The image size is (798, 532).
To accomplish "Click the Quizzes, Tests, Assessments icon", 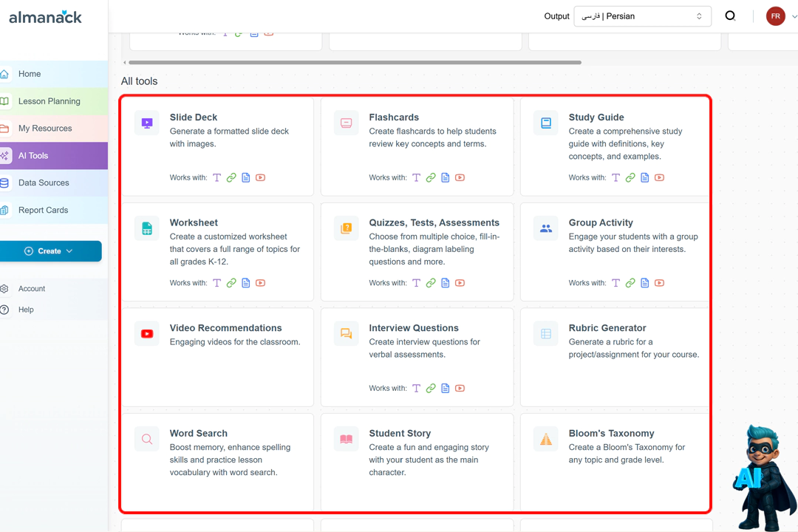I will click(x=346, y=228).
